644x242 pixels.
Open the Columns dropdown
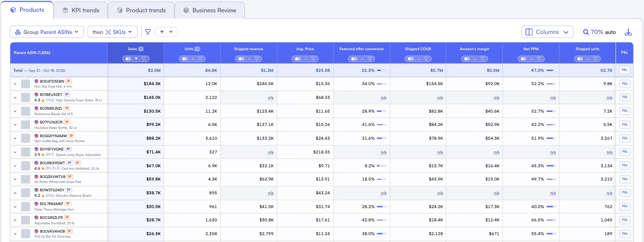(547, 32)
